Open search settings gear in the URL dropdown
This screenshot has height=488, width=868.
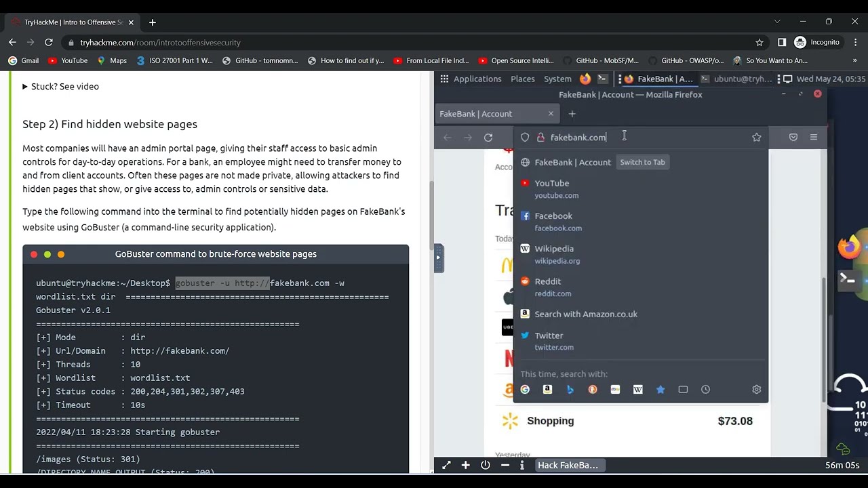tap(757, 390)
